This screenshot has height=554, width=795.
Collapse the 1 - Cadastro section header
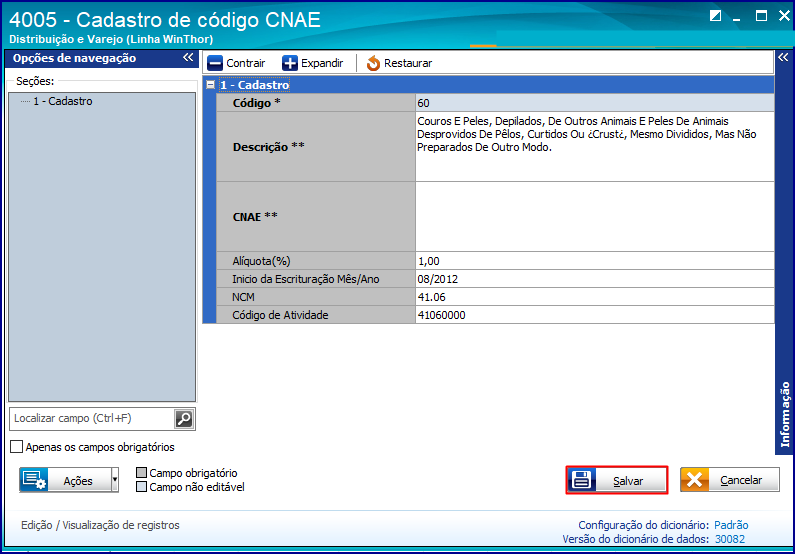coord(210,85)
